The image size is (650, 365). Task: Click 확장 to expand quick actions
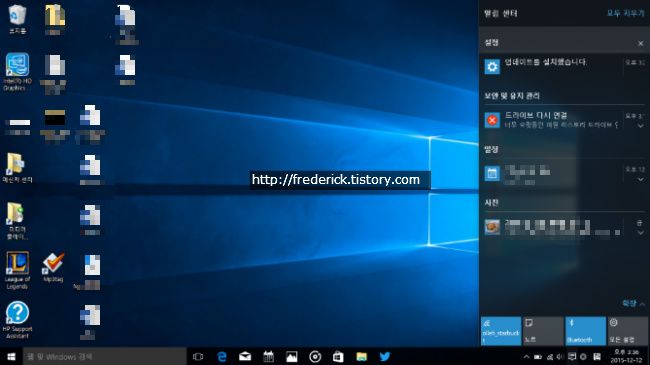click(633, 304)
